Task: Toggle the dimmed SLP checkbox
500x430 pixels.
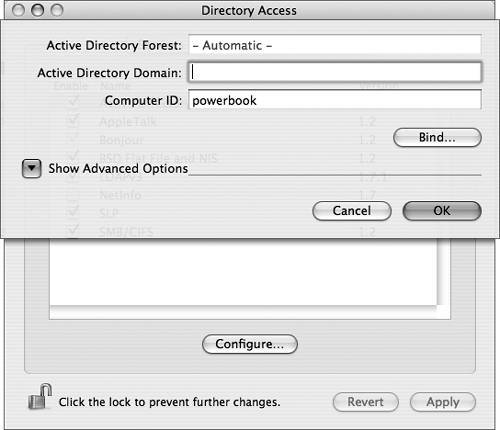Action: 72,212
